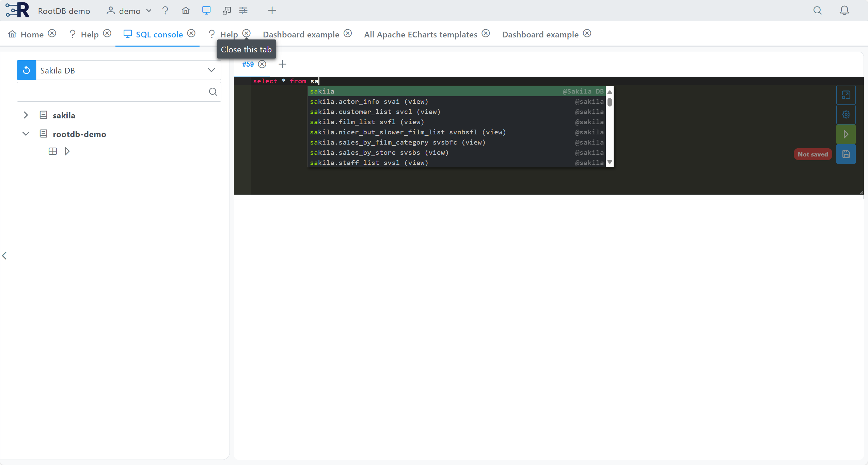The image size is (868, 465).
Task: Close the #59 query tab
Action: 262,64
